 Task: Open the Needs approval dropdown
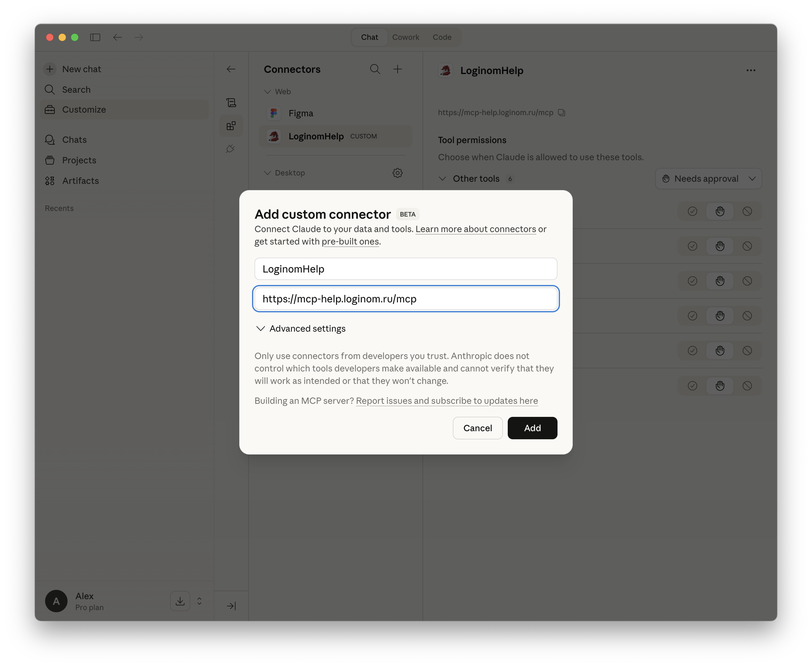709,179
